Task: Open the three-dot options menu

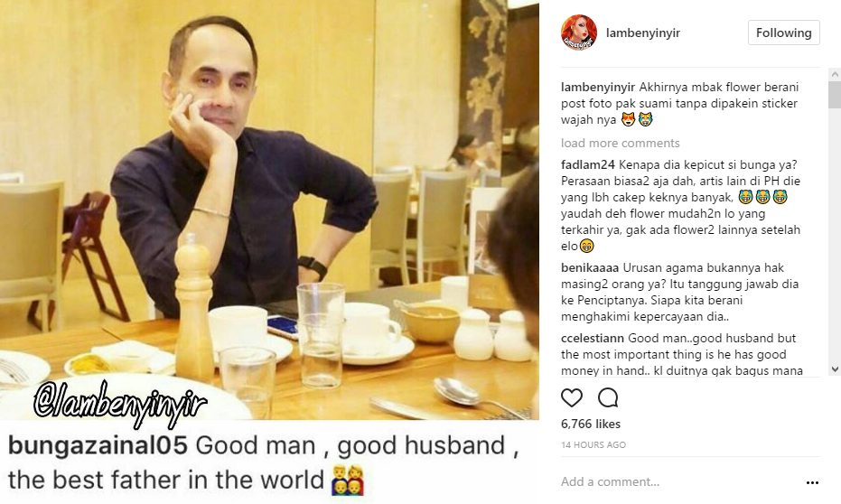Action: [812, 482]
